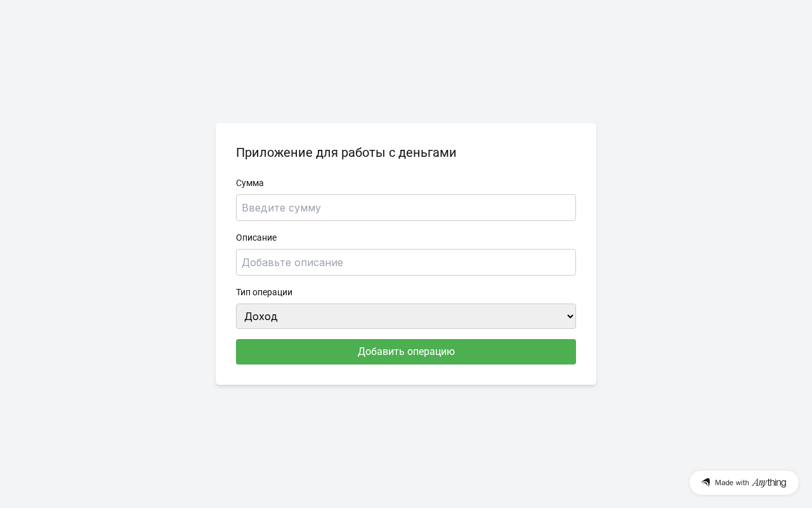Click the dropdown arrow beside 'Доход'
The height and width of the screenshot is (508, 812).
569,316
